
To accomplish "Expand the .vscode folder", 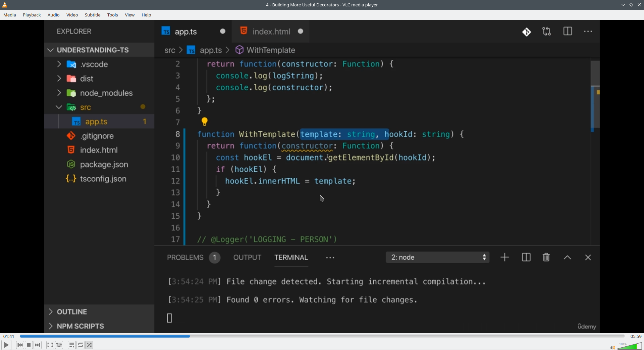I will click(99, 64).
